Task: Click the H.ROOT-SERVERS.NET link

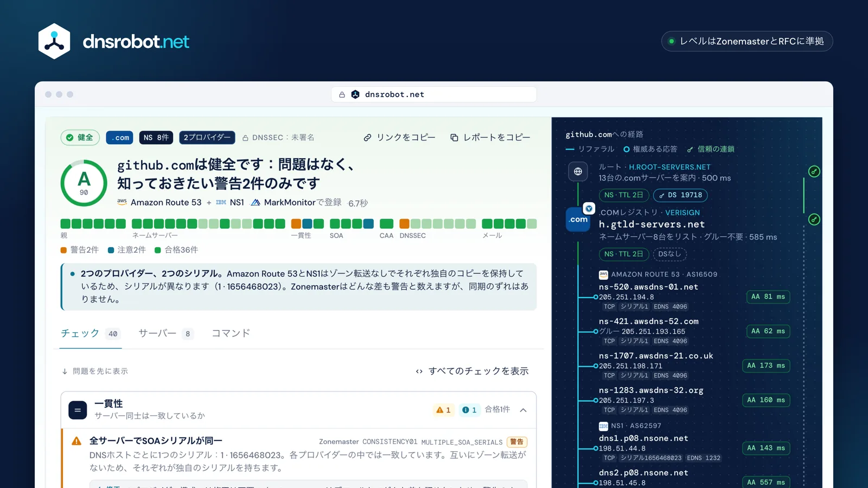Action: [669, 167]
